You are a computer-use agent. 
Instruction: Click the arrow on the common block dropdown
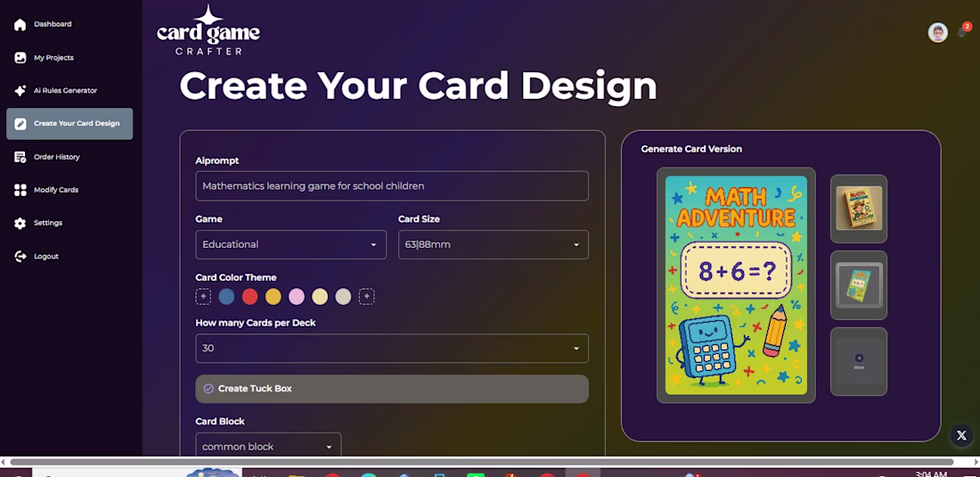pyautogui.click(x=330, y=447)
